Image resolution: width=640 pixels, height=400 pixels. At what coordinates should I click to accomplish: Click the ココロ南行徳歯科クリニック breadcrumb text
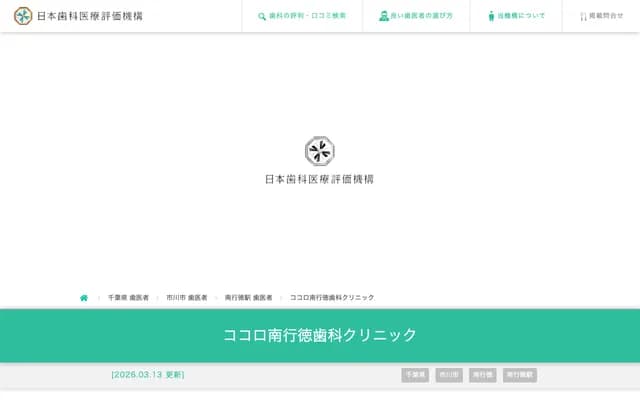[x=332, y=298]
